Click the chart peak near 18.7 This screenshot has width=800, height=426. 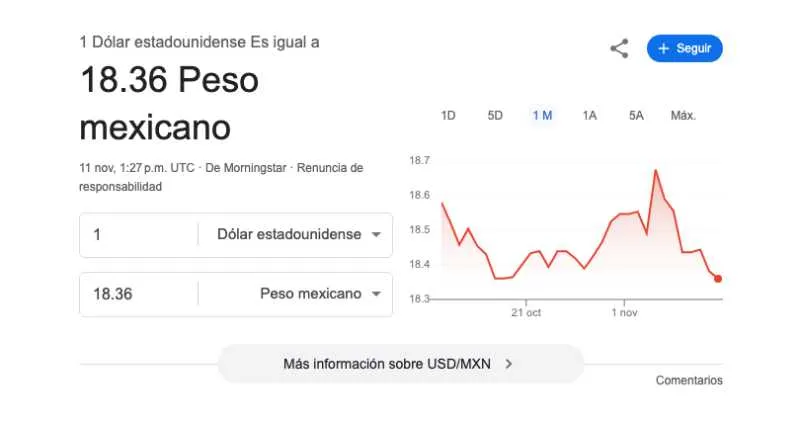click(x=656, y=171)
